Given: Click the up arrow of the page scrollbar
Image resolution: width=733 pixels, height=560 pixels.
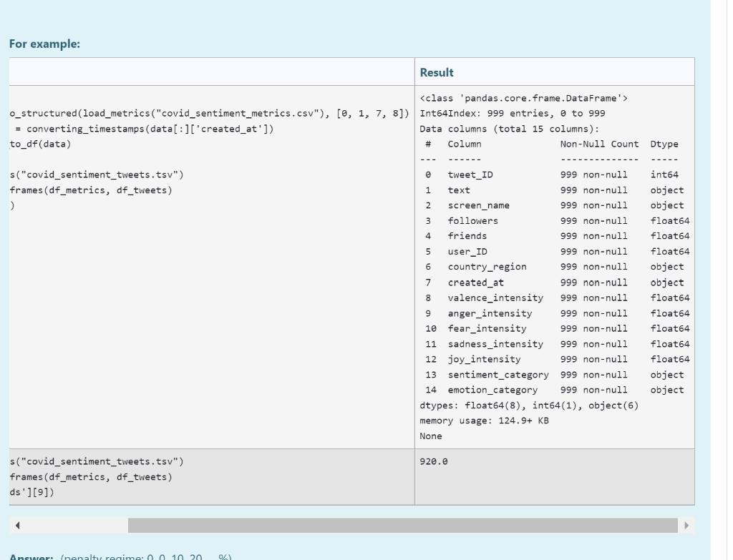Looking at the screenshot, I should tap(726, 6).
